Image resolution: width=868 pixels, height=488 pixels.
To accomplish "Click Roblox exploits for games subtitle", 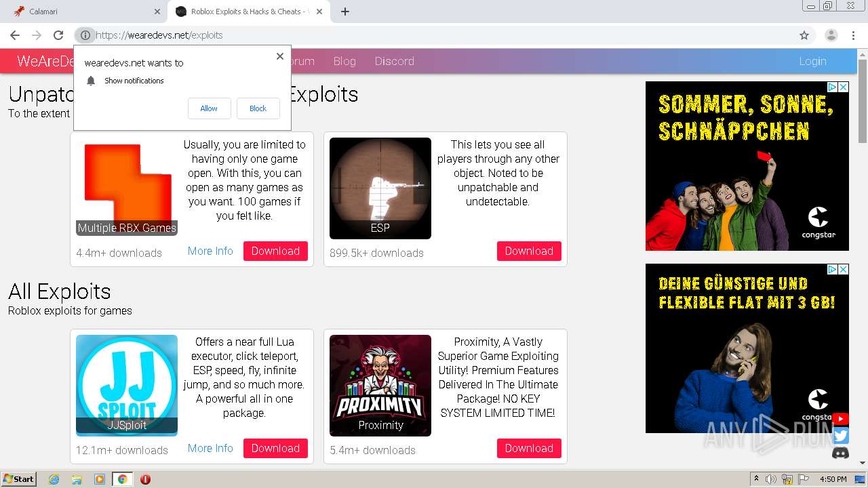I will tap(70, 310).
